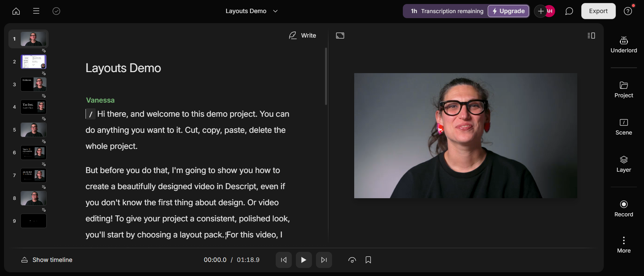644x276 pixels.
Task: Select scene 8 thumbnail
Action: point(34,198)
